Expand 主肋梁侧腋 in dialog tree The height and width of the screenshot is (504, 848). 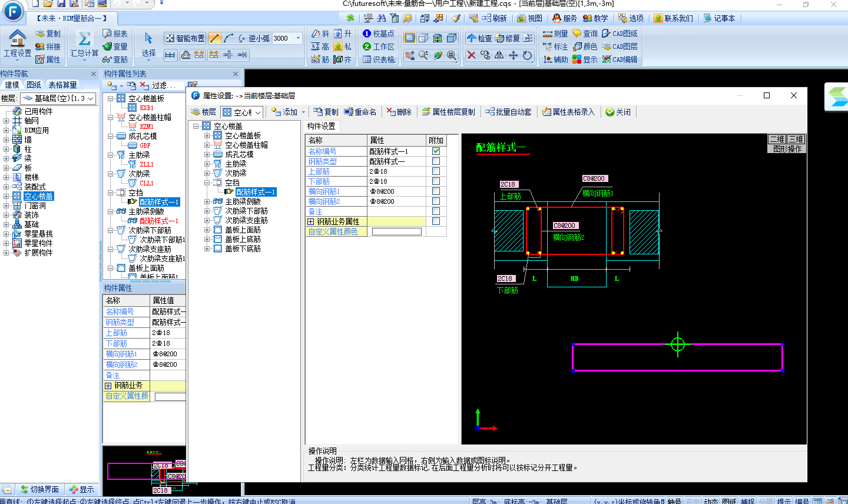click(x=207, y=201)
